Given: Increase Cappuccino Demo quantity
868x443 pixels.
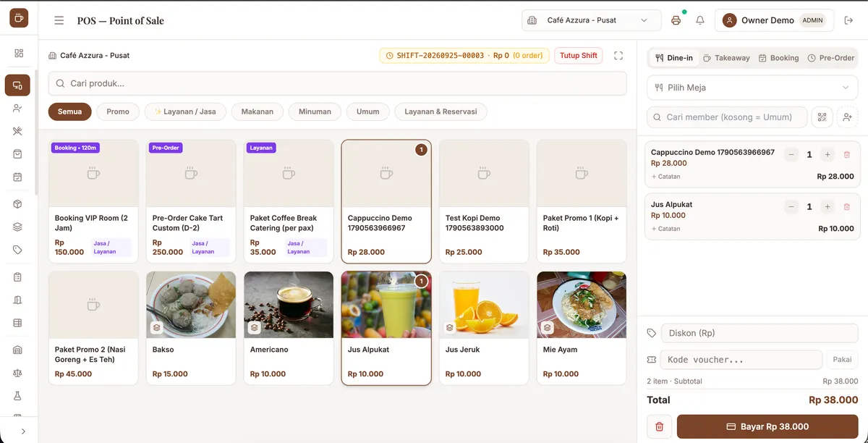Looking at the screenshot, I should pos(827,155).
